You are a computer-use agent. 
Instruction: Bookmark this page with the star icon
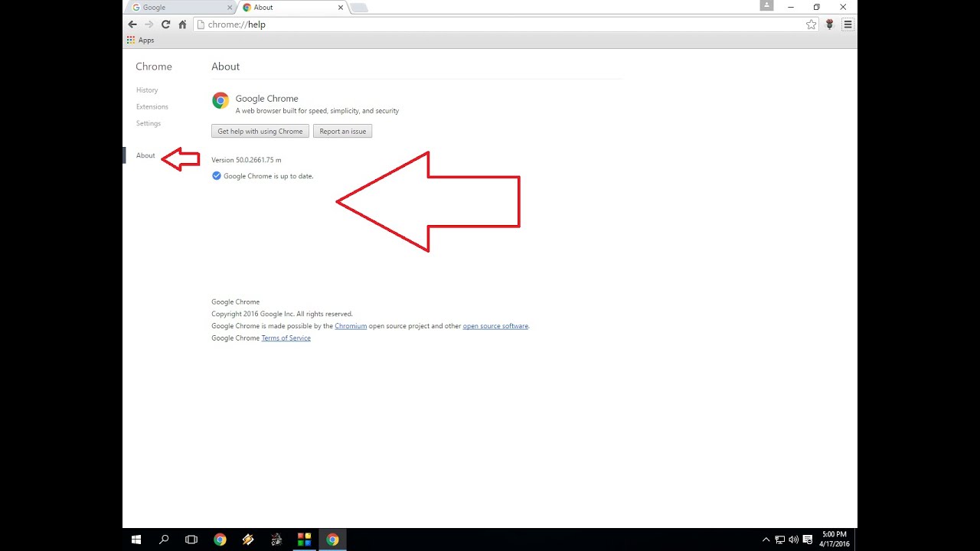(x=811, y=24)
